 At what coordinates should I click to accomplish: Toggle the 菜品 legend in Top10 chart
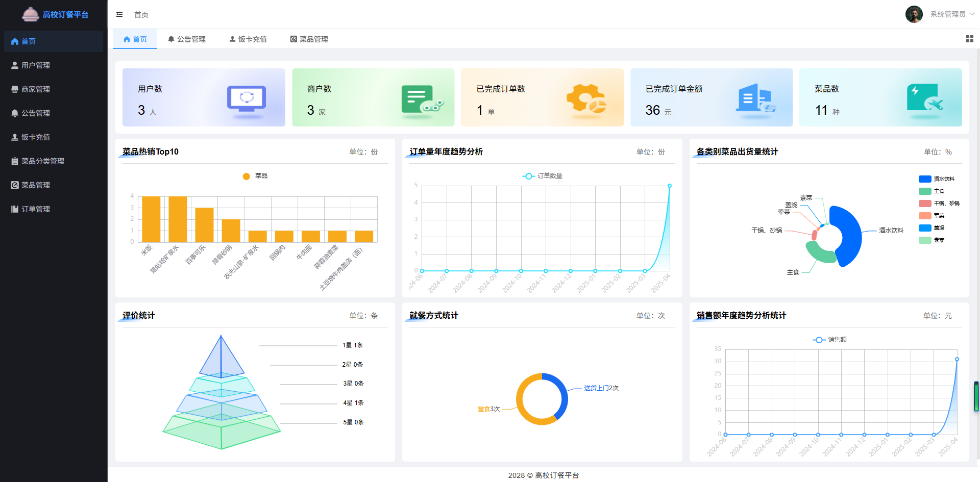pos(255,176)
